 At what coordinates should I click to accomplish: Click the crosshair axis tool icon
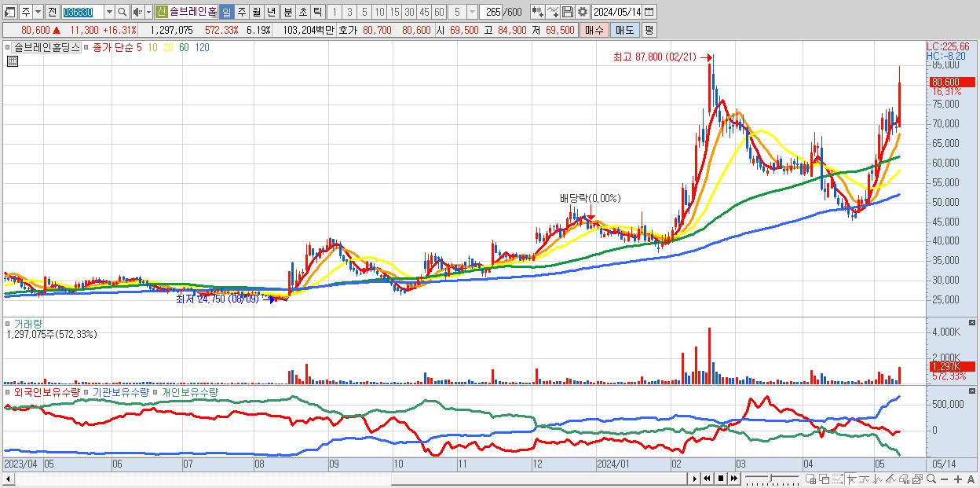coord(851,479)
